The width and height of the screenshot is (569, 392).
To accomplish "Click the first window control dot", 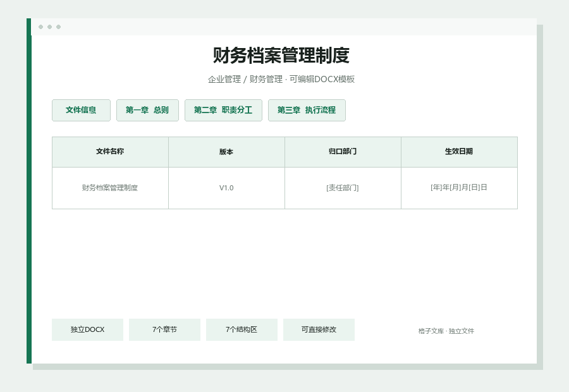I will 40,27.
